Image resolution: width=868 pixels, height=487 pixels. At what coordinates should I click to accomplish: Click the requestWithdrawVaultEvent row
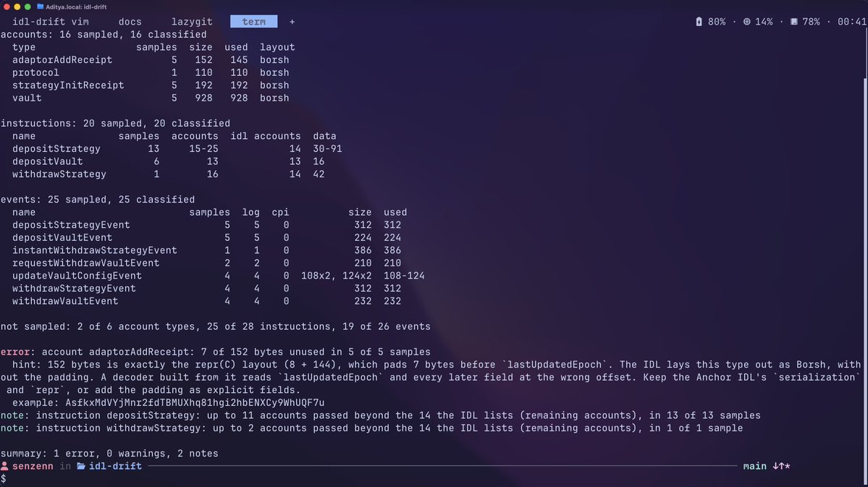[x=206, y=263]
